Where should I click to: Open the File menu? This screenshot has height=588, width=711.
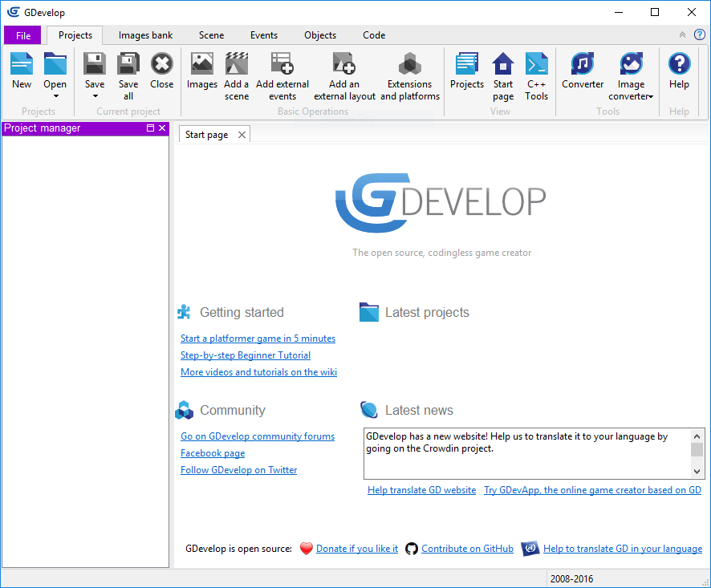pos(23,35)
